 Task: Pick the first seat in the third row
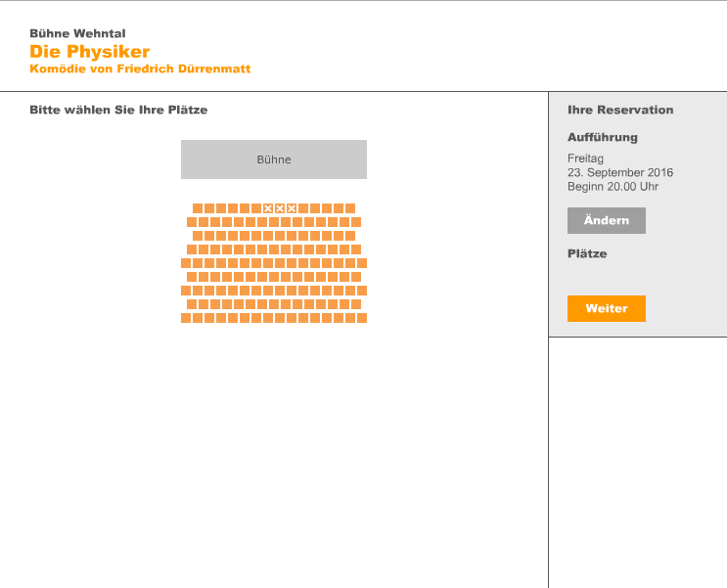coord(198,236)
